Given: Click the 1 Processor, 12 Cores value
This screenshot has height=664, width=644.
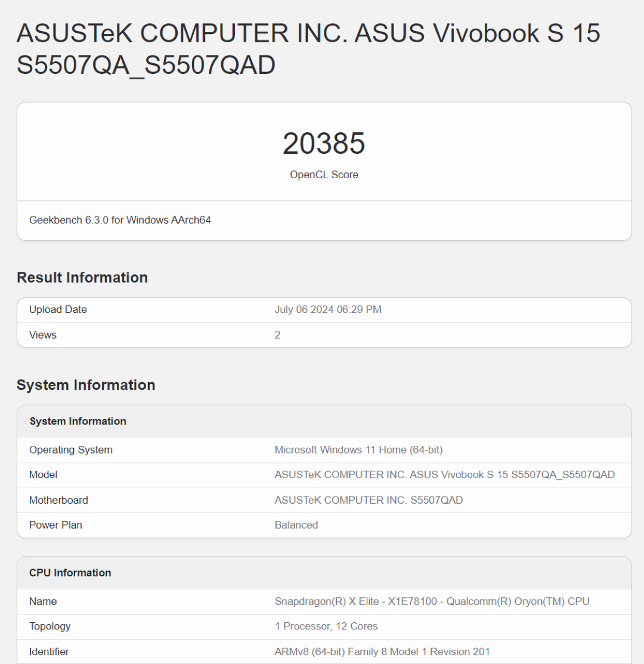Looking at the screenshot, I should click(326, 626).
